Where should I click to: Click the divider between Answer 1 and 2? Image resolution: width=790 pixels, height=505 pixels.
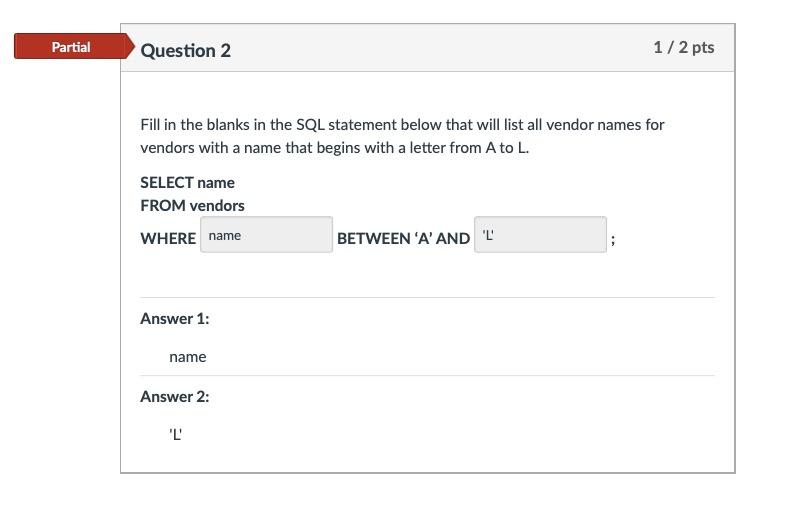(427, 375)
